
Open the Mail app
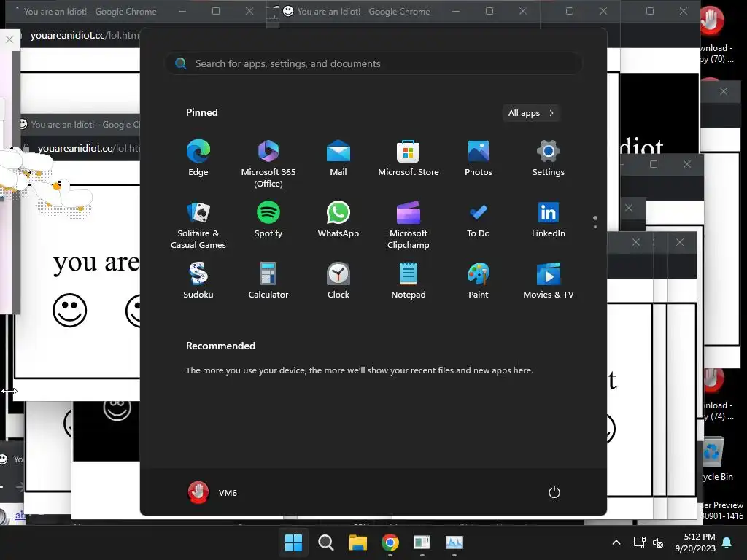[x=338, y=158]
